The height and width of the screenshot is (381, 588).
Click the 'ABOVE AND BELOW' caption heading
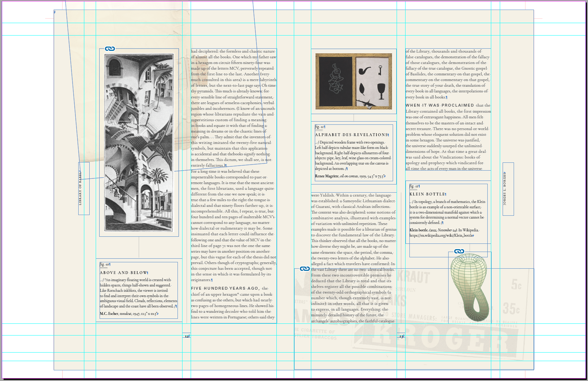[x=124, y=273]
